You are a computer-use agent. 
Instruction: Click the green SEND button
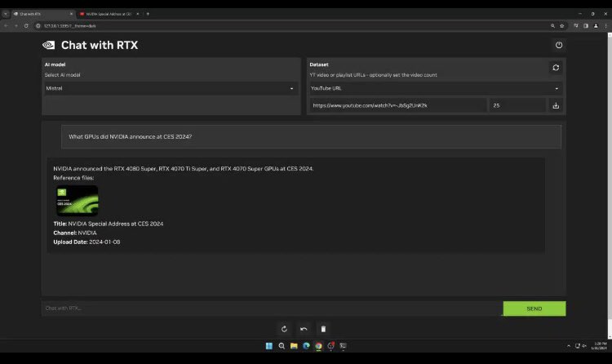(x=534, y=309)
